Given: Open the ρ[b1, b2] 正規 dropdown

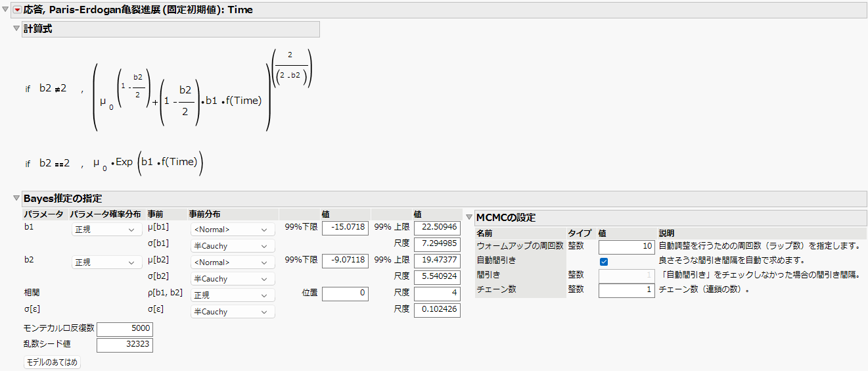Looking at the screenshot, I should [x=233, y=295].
